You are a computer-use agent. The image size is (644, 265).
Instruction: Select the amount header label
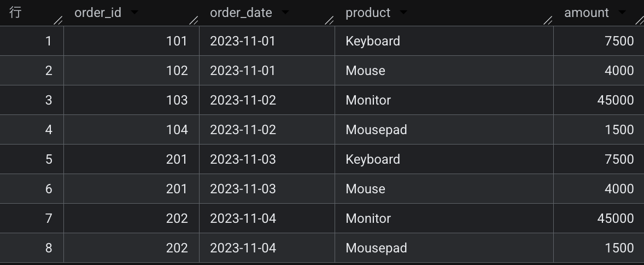[587, 13]
